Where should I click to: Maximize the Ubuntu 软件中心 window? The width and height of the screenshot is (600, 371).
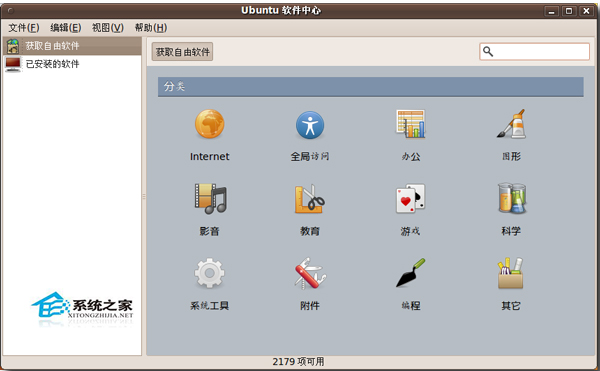[569, 11]
